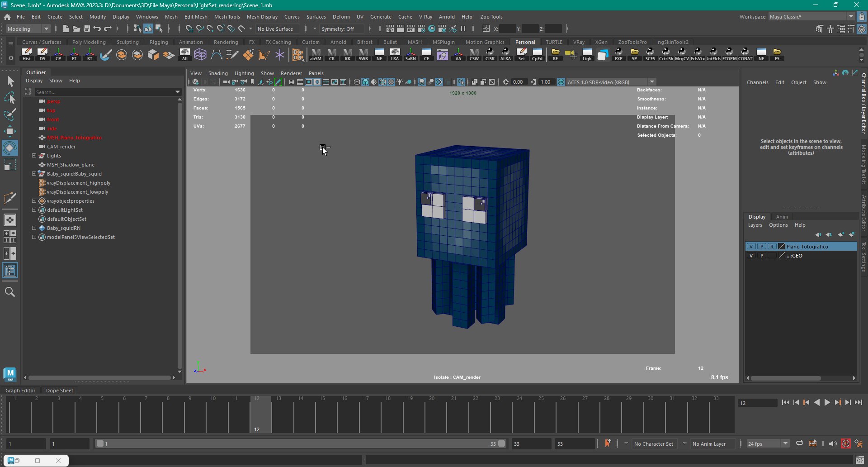Click the LRA shelf icon

pos(395,54)
